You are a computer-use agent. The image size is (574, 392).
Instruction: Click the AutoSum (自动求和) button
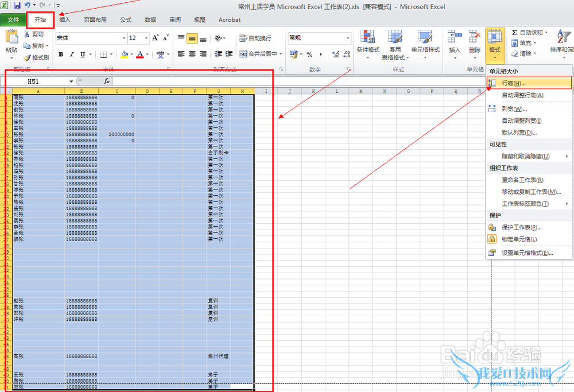(x=529, y=33)
